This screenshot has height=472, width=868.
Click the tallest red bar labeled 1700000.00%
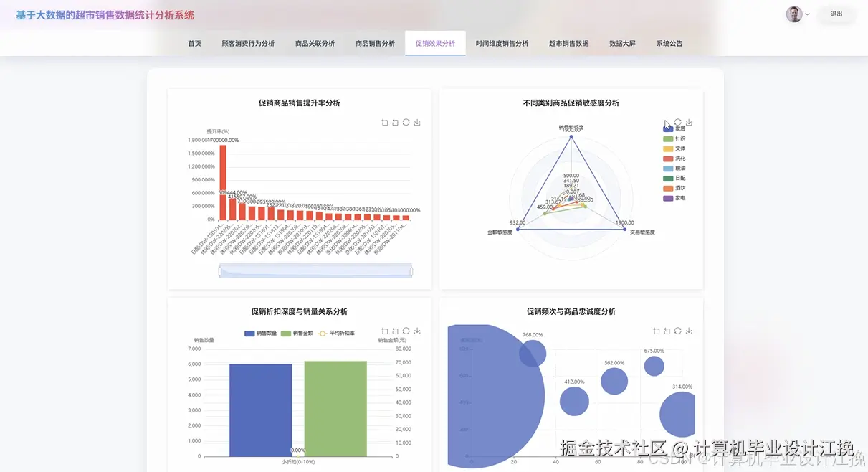223,182
